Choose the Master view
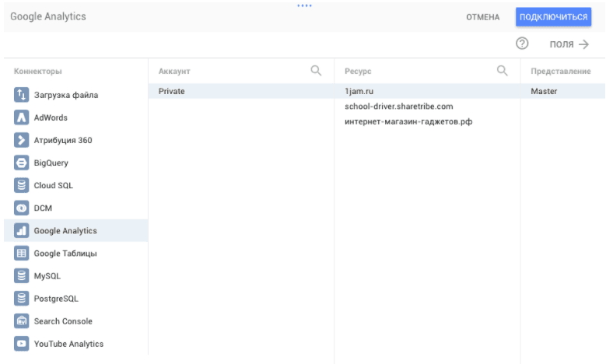This screenshot has height=364, width=606. [562, 91]
